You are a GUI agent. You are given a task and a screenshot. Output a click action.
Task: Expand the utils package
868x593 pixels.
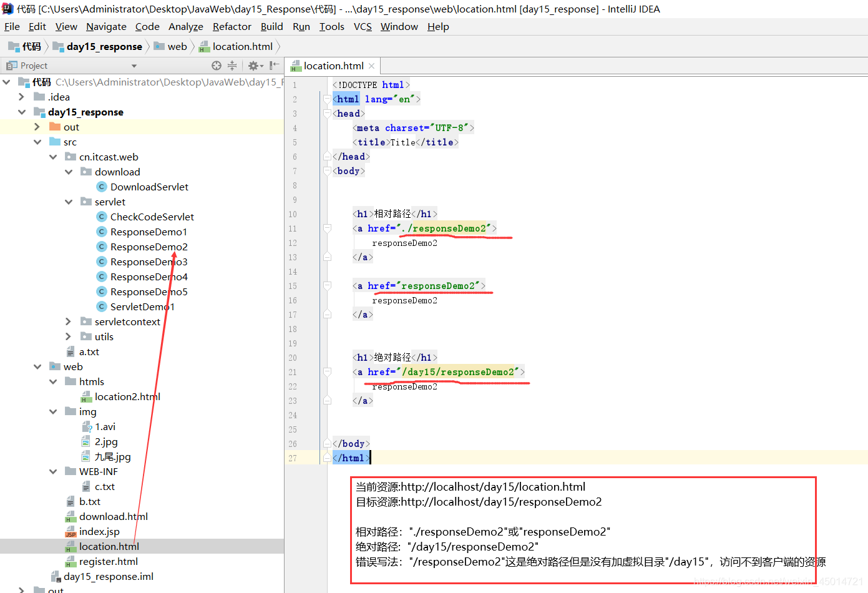[x=69, y=336]
